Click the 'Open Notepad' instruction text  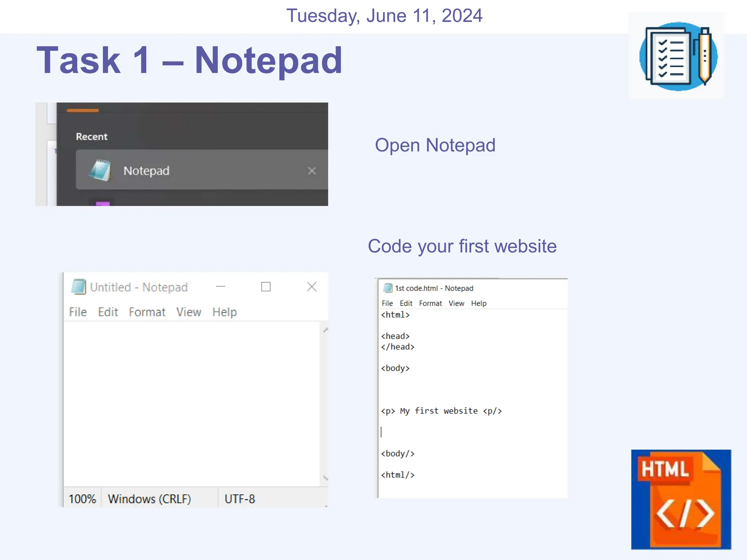pos(435,145)
